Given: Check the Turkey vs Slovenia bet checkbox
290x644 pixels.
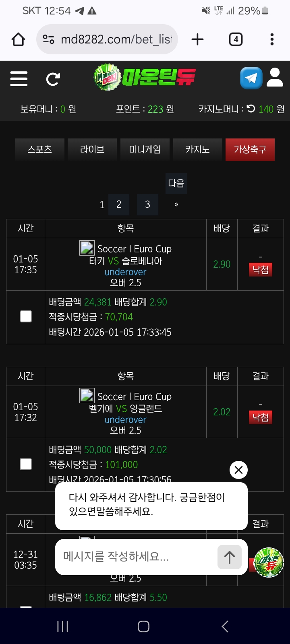Looking at the screenshot, I should click(26, 317).
